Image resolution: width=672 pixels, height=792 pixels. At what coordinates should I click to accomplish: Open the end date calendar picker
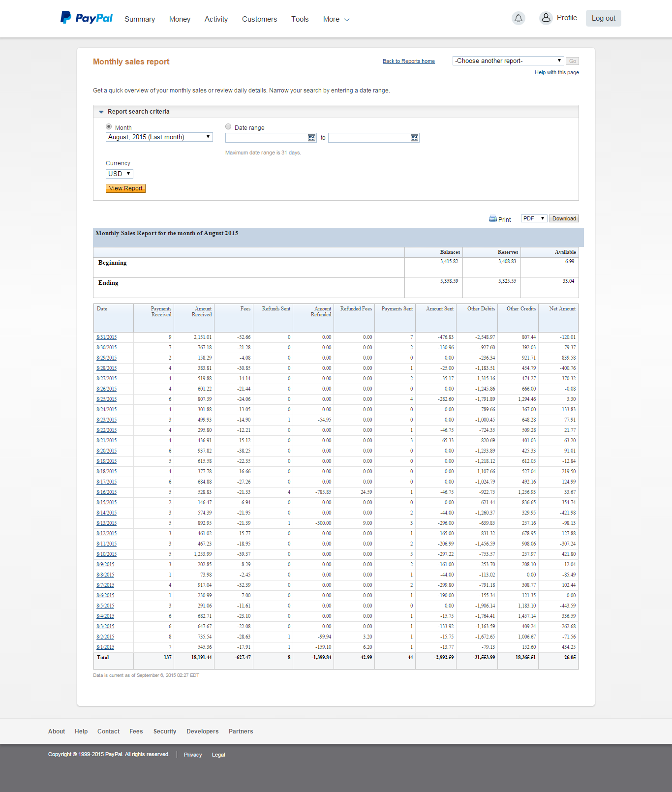[x=414, y=138]
